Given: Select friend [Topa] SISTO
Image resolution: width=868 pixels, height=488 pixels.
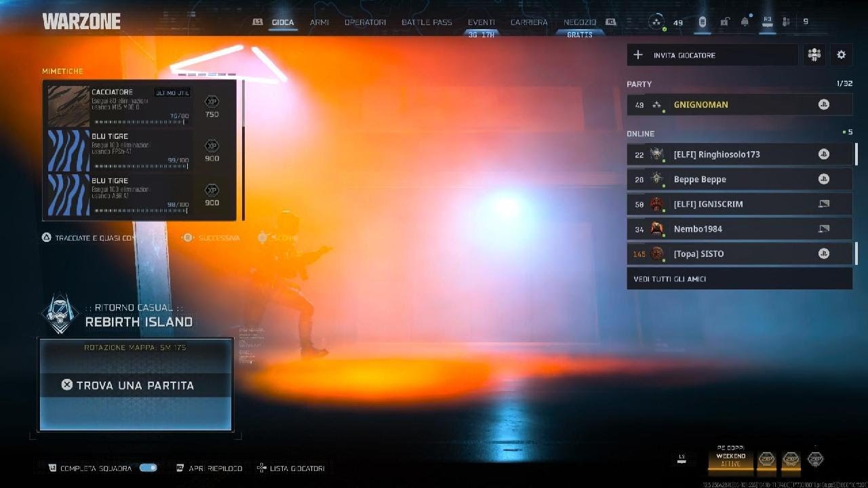Looking at the screenshot, I should click(x=740, y=253).
